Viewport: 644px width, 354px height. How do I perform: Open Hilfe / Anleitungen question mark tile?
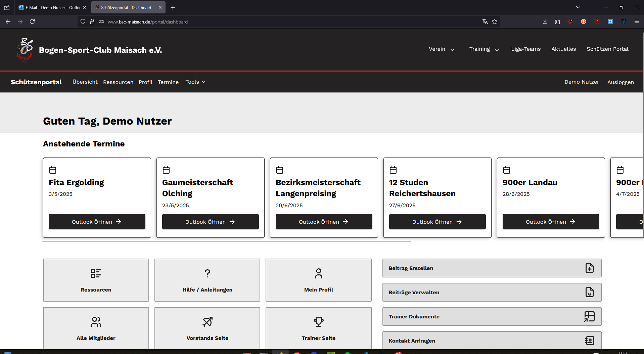(x=207, y=280)
